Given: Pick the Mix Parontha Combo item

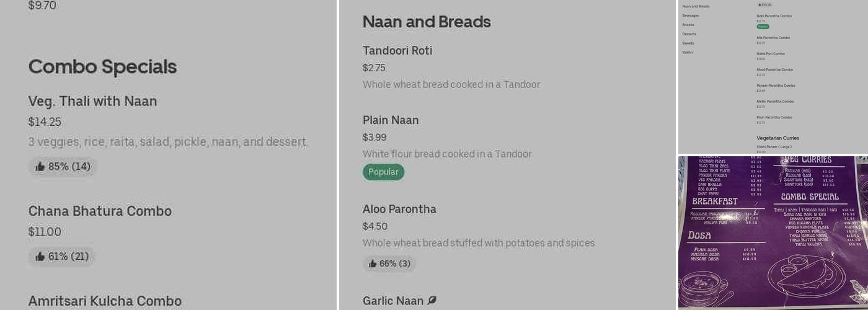Looking at the screenshot, I should (773, 38).
